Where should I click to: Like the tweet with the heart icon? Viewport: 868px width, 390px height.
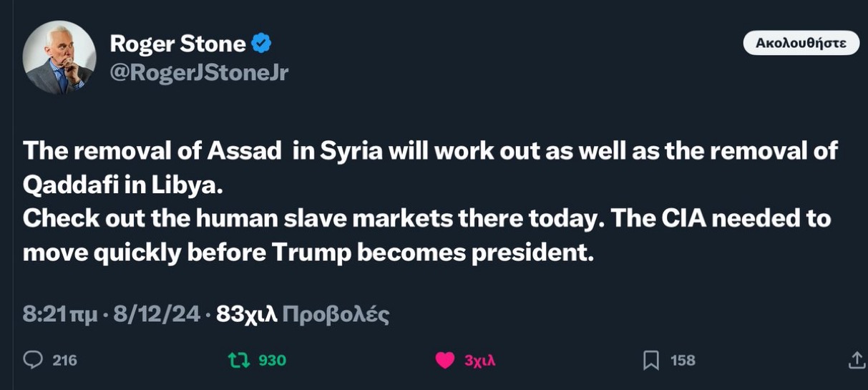(x=445, y=361)
